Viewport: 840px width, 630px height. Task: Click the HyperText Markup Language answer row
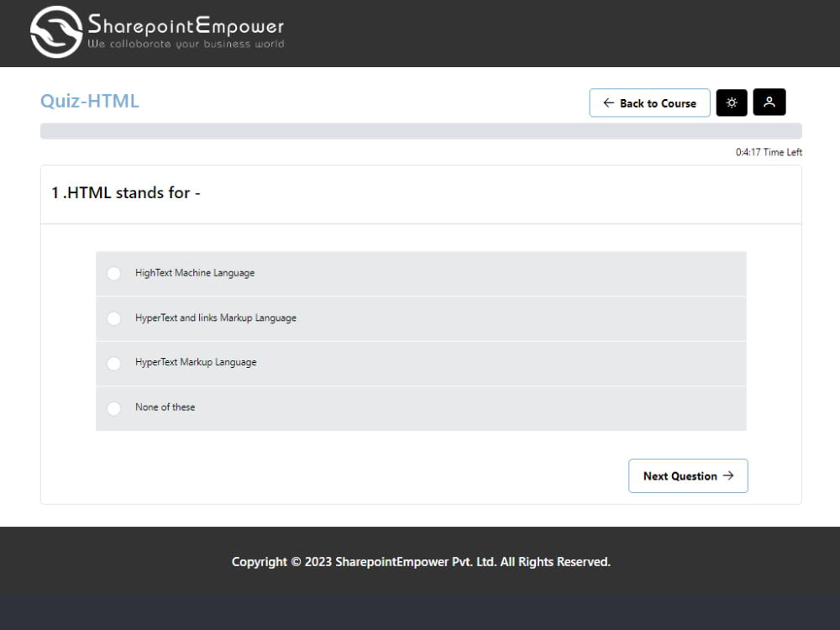pos(420,363)
